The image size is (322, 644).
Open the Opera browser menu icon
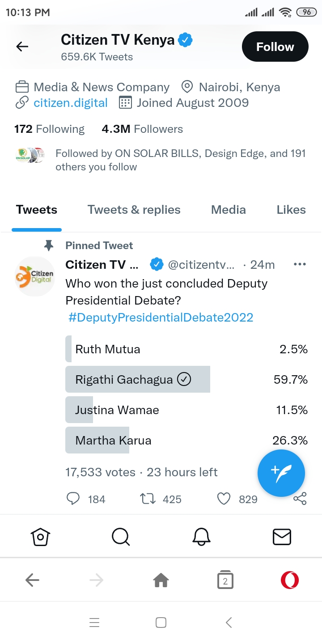tap(289, 580)
